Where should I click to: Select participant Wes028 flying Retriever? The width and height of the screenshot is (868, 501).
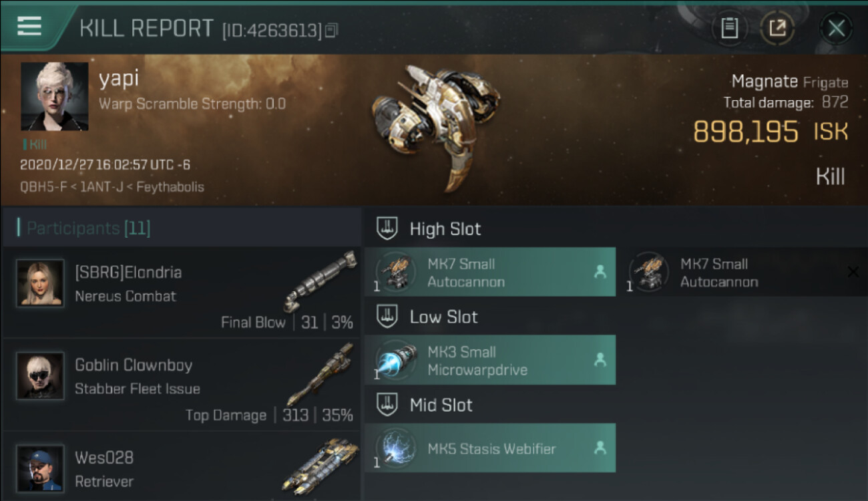pyautogui.click(x=181, y=467)
